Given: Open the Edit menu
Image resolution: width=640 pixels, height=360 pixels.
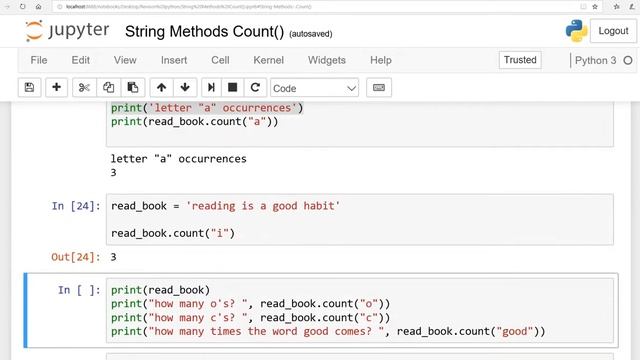Looking at the screenshot, I should pyautogui.click(x=80, y=60).
